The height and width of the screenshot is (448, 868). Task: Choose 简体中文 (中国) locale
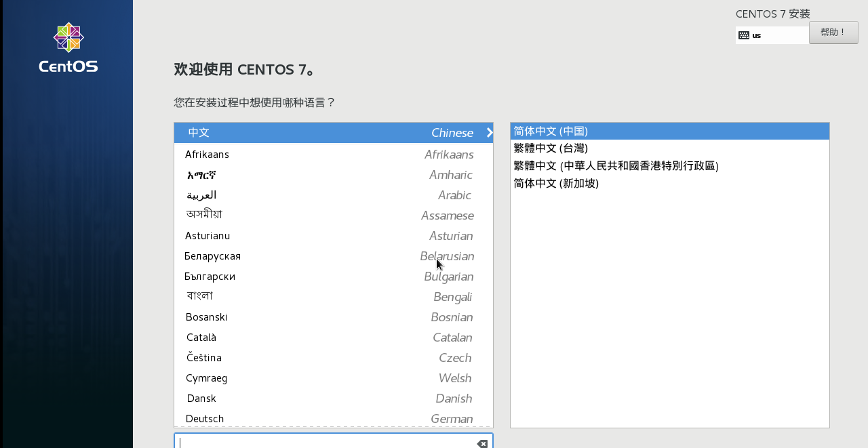(670, 131)
